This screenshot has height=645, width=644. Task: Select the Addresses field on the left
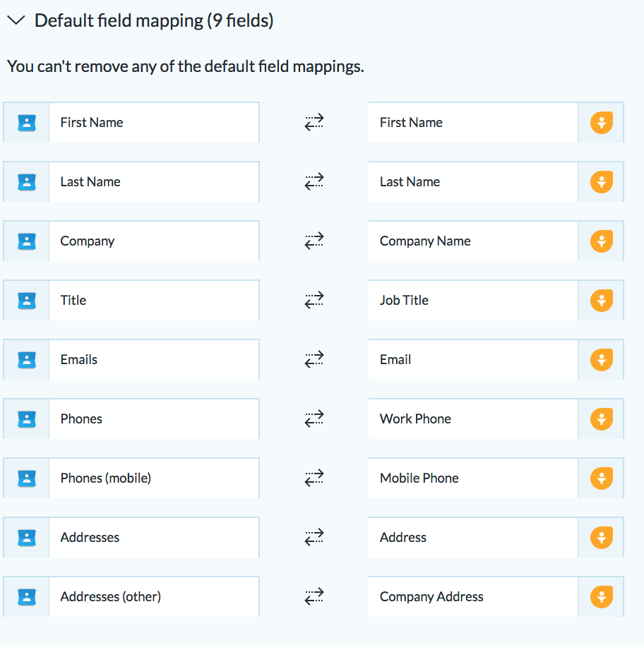tap(154, 537)
